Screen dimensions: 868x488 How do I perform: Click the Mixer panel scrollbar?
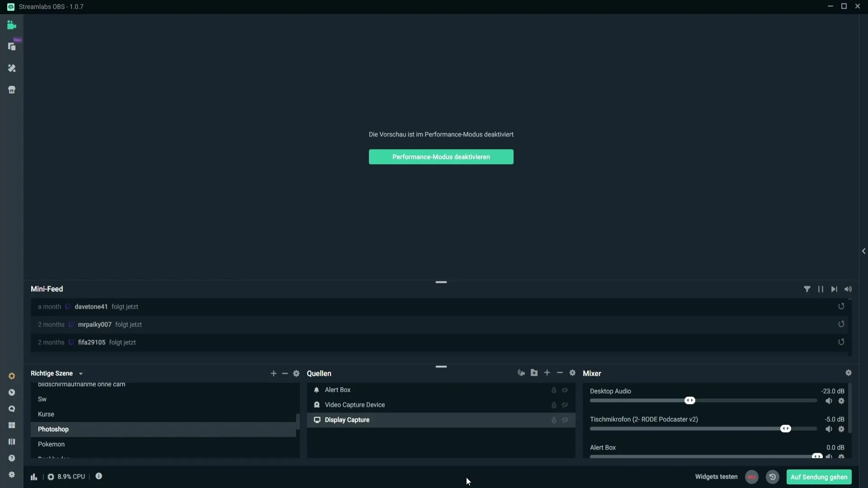tap(850, 408)
